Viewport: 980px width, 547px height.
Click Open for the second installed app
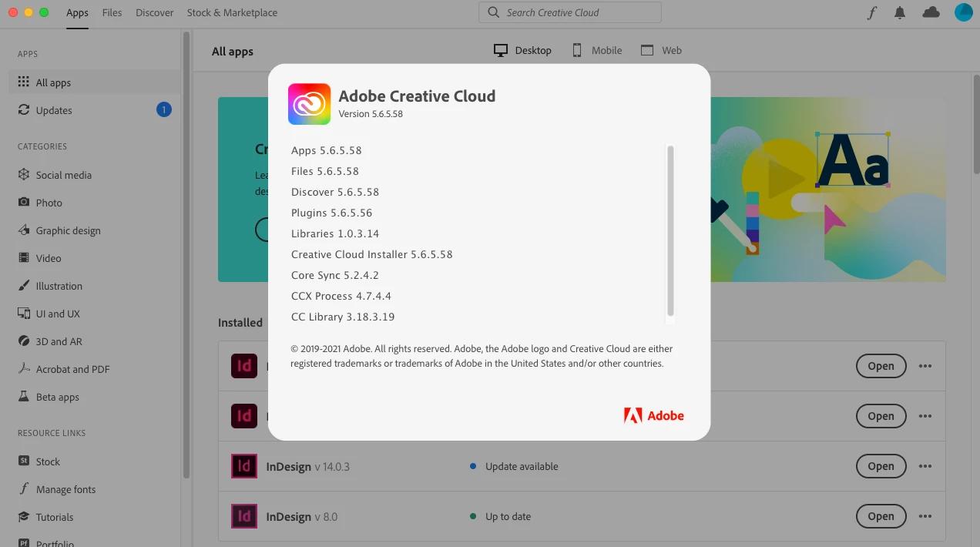881,416
